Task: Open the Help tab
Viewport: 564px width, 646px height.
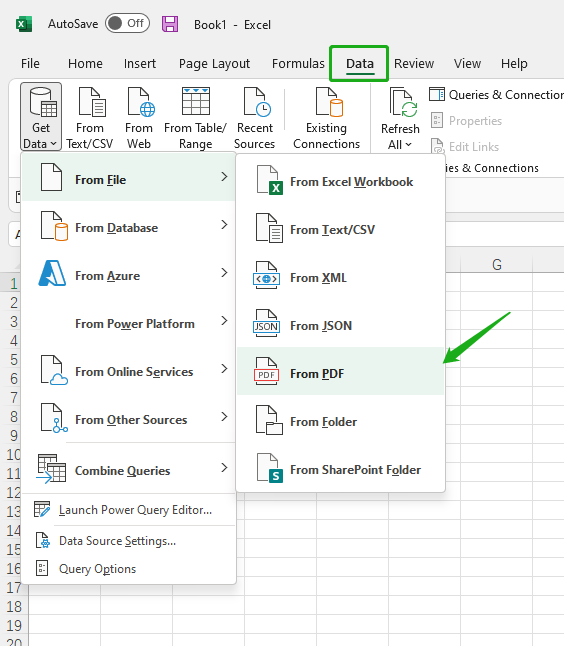Action: [514, 63]
